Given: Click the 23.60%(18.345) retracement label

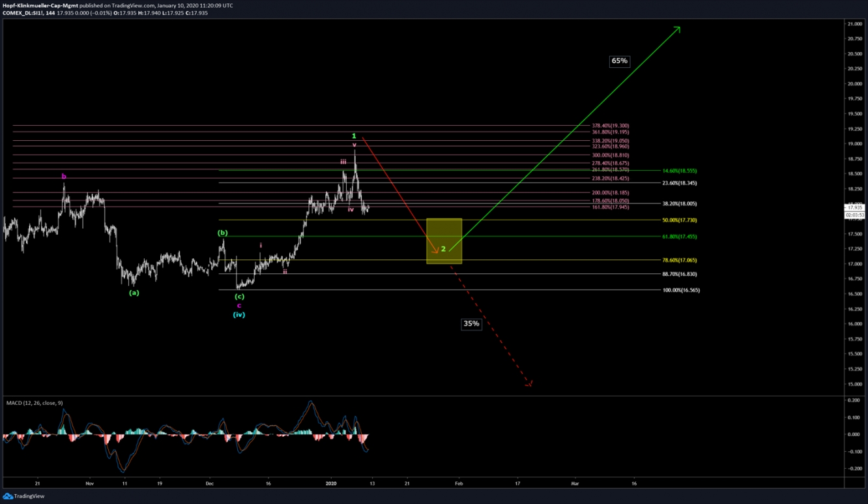Looking at the screenshot, I should tap(681, 183).
